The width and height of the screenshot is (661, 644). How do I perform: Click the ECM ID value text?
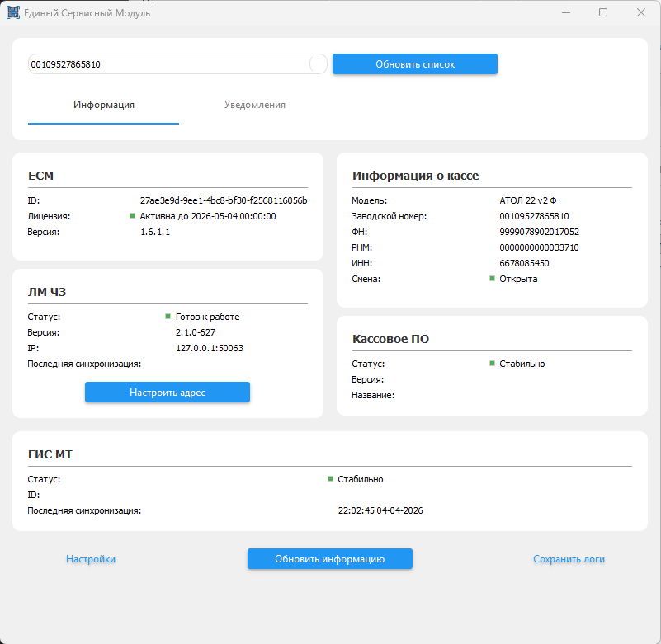click(224, 200)
